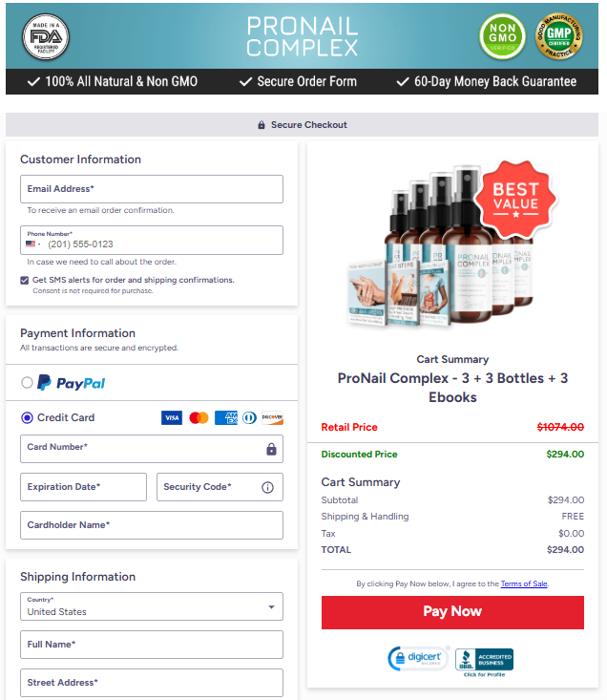Open the BBB Accredited Business profile badge
Image resolution: width=607 pixels, height=700 pixels.
pyautogui.click(x=484, y=663)
